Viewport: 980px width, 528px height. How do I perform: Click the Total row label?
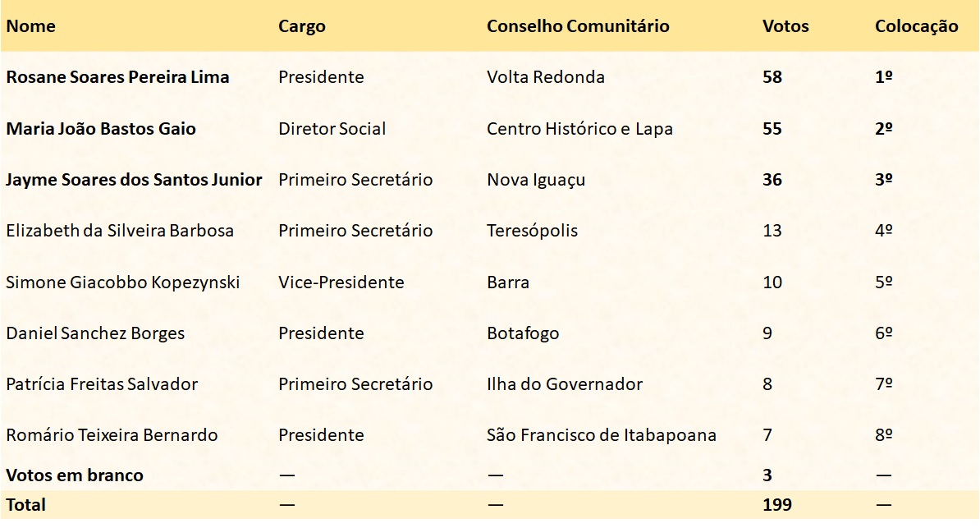pyautogui.click(x=26, y=505)
